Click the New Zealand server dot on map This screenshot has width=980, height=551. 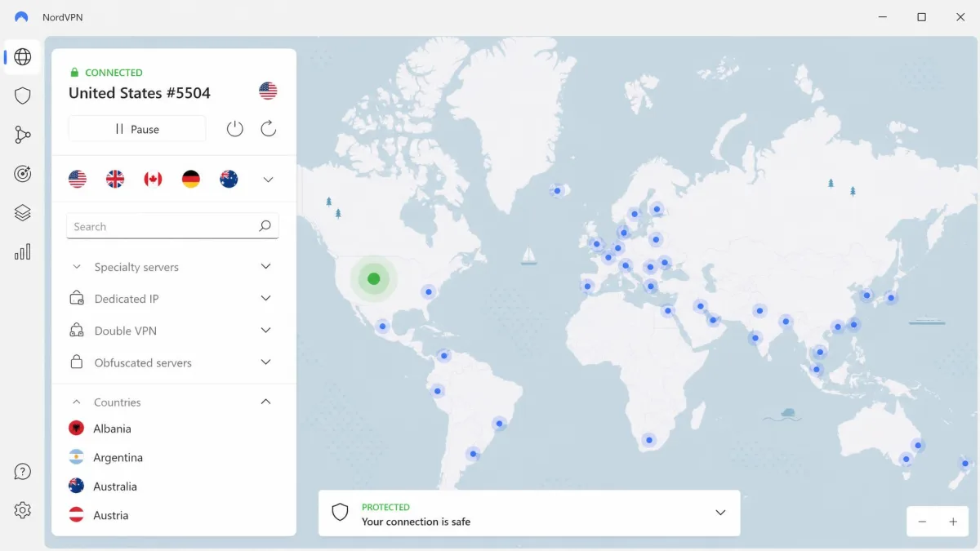click(965, 464)
